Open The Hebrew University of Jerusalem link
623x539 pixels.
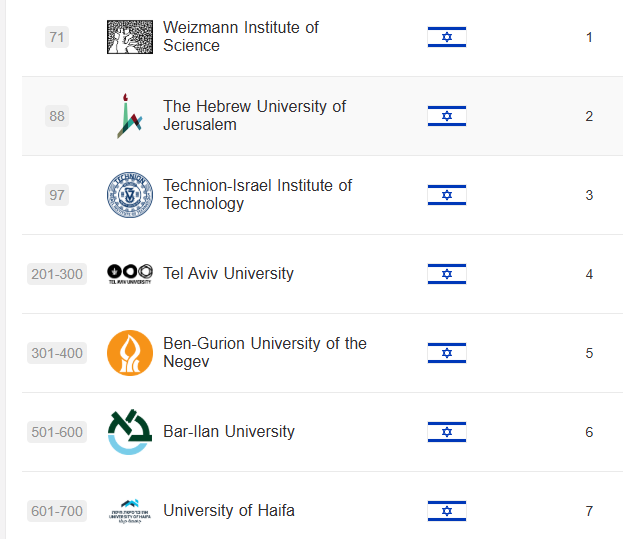pyautogui.click(x=254, y=115)
